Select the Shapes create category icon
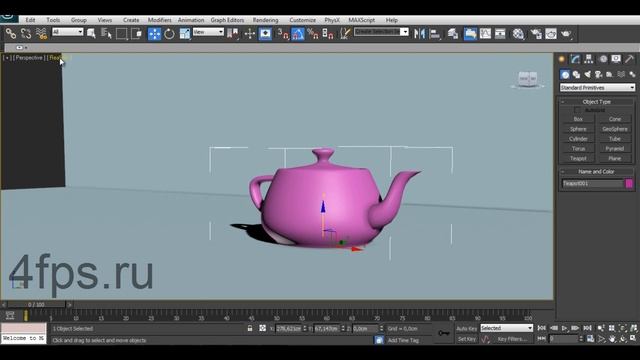The height and width of the screenshot is (360, 640). (x=576, y=74)
